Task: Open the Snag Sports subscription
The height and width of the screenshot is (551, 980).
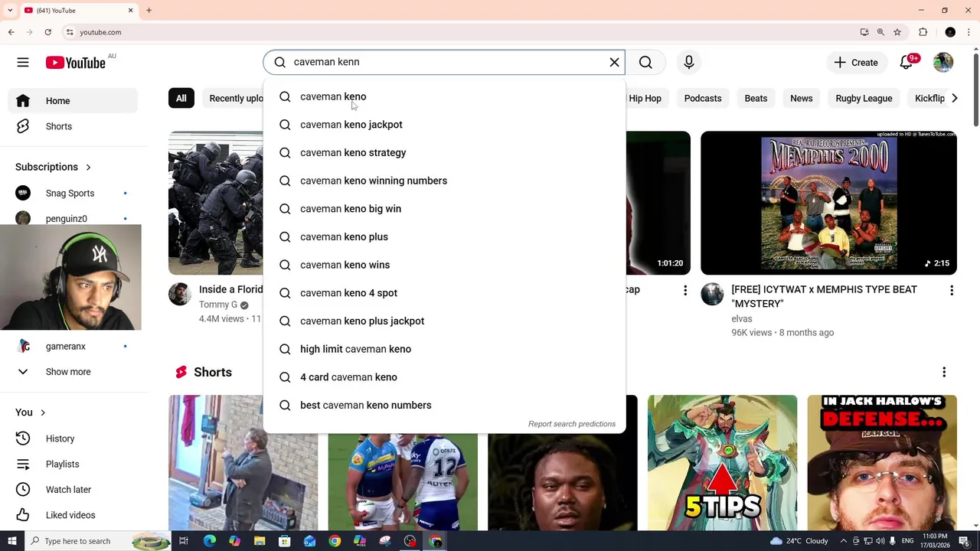Action: tap(73, 194)
